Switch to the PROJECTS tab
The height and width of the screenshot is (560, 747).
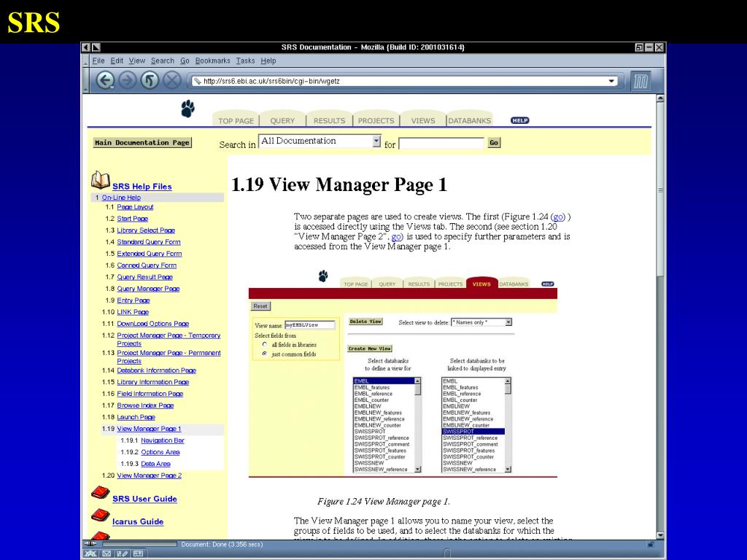pos(376,120)
